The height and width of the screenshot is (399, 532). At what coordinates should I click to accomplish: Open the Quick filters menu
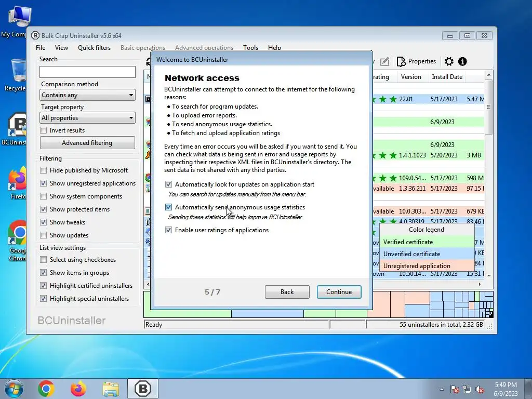point(95,48)
